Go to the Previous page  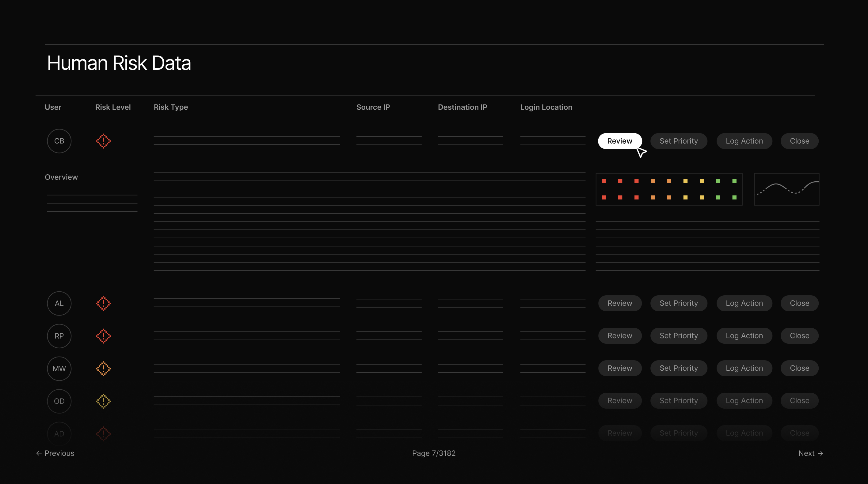tap(55, 453)
